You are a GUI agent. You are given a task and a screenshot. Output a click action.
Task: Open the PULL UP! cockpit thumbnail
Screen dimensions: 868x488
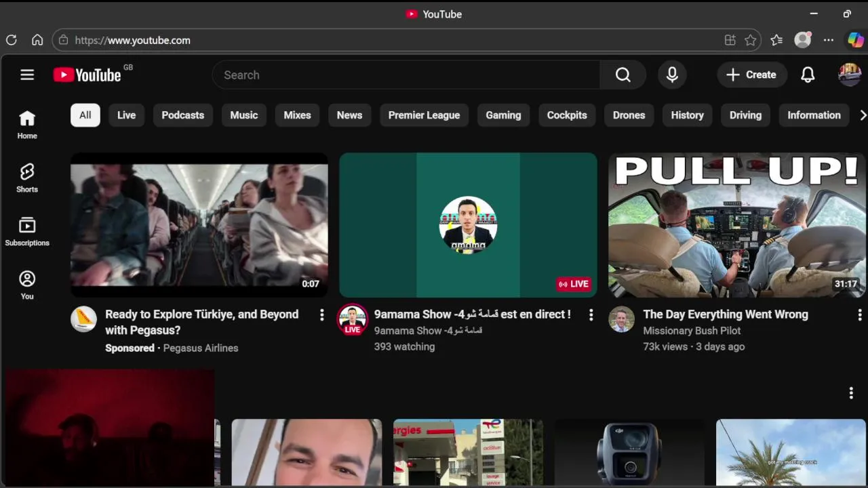[737, 225]
